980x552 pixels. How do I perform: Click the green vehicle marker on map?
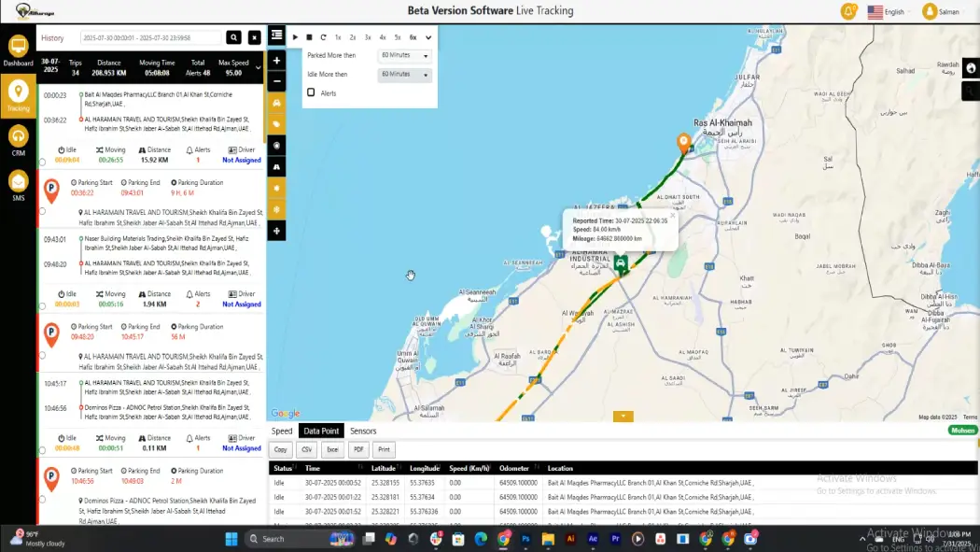620,263
